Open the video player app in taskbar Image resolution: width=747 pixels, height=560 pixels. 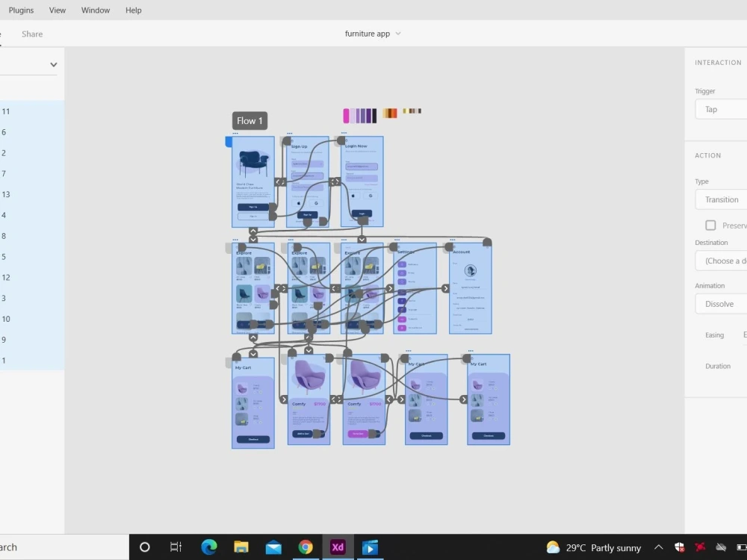coord(371,547)
